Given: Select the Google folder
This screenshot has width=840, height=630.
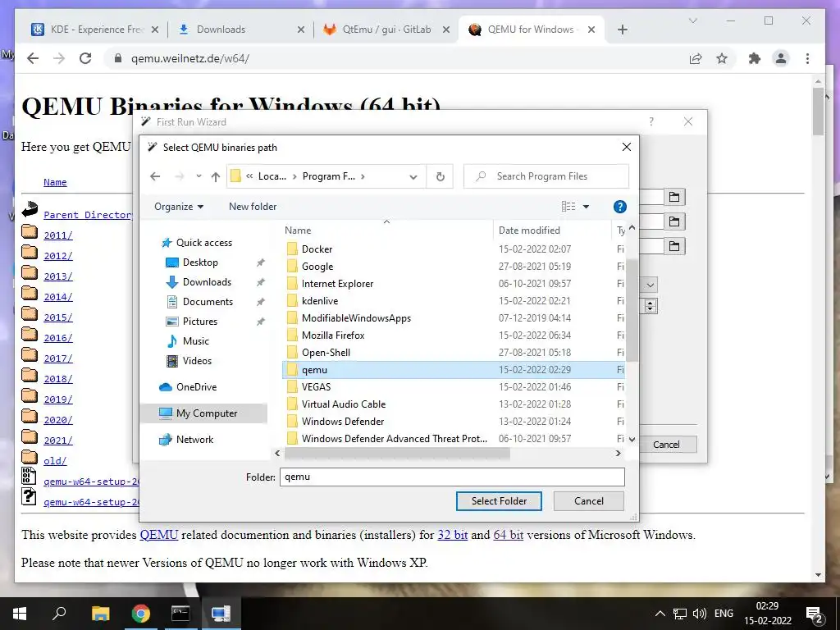Looking at the screenshot, I should click(x=317, y=267).
